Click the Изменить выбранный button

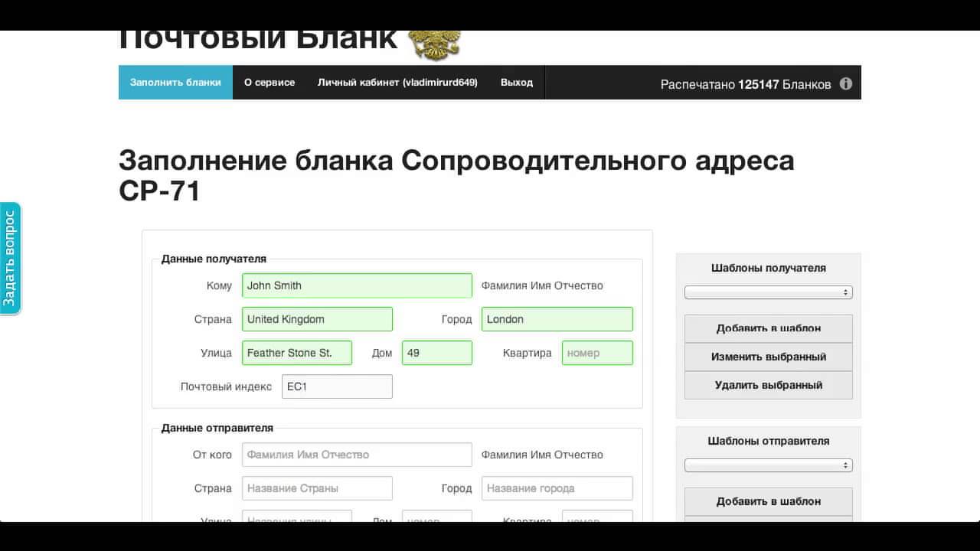tap(769, 357)
